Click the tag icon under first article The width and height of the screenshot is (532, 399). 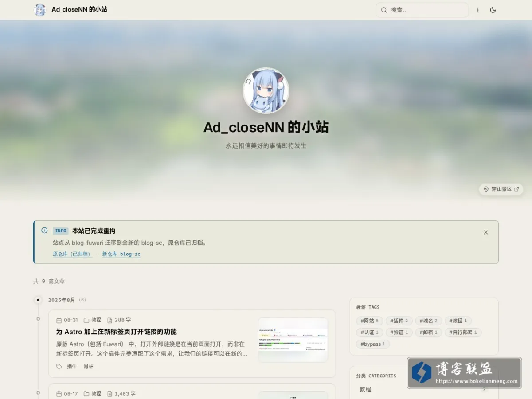[x=59, y=367]
